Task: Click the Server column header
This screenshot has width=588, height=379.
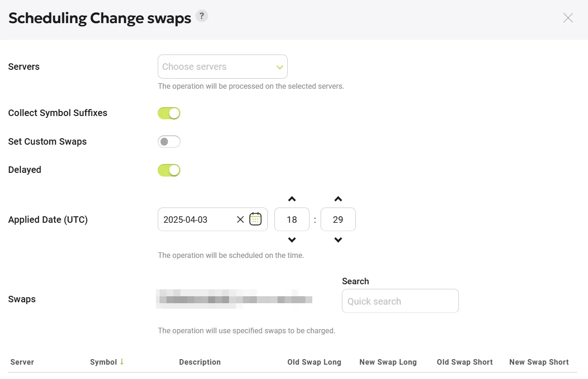Action: [x=22, y=362]
